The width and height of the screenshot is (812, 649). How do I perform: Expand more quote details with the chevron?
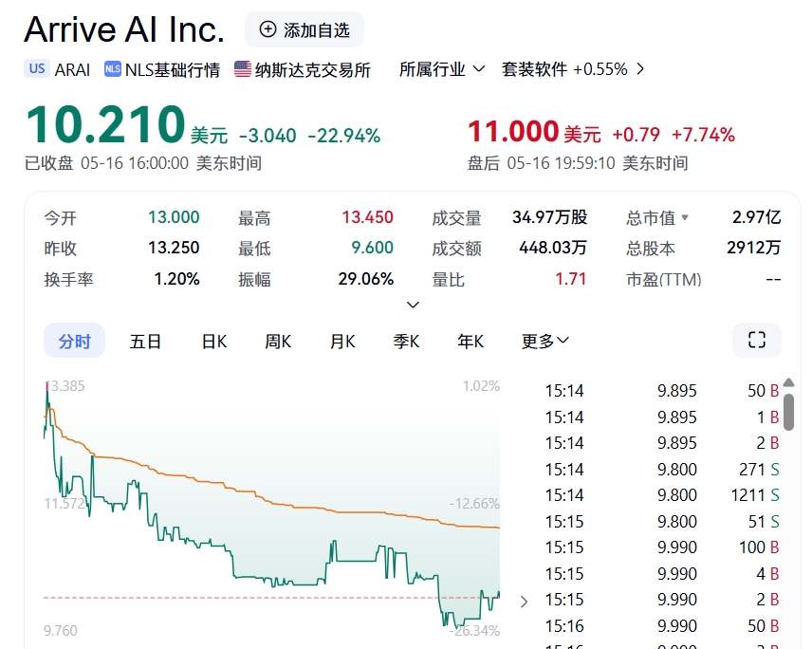point(413,305)
